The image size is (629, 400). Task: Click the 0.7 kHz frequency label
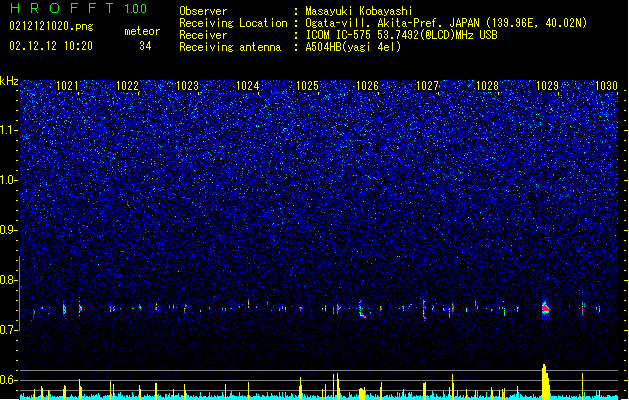point(8,330)
